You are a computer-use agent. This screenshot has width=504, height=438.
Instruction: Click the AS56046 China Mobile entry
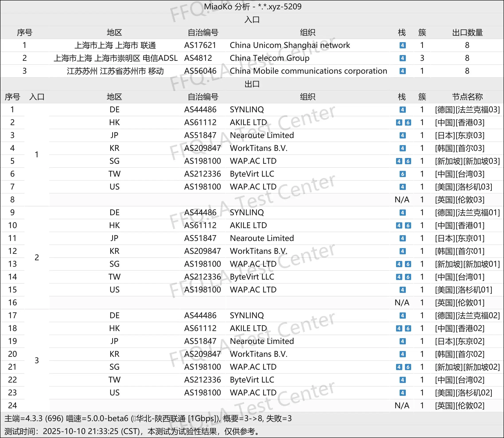200,71
